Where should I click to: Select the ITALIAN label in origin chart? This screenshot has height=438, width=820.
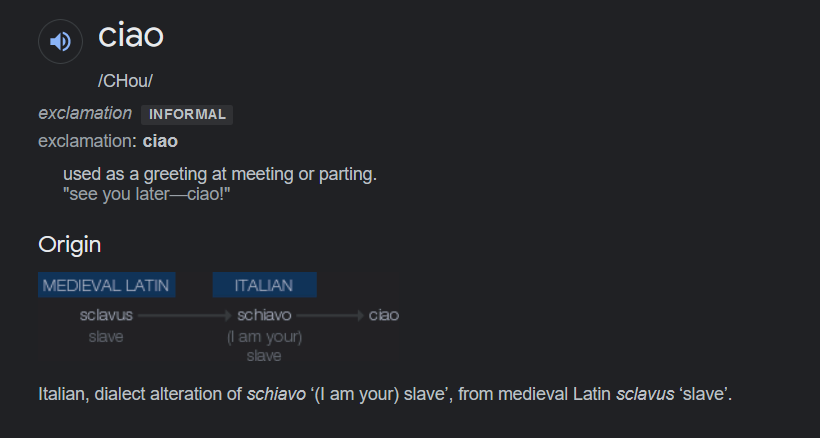[x=264, y=285]
